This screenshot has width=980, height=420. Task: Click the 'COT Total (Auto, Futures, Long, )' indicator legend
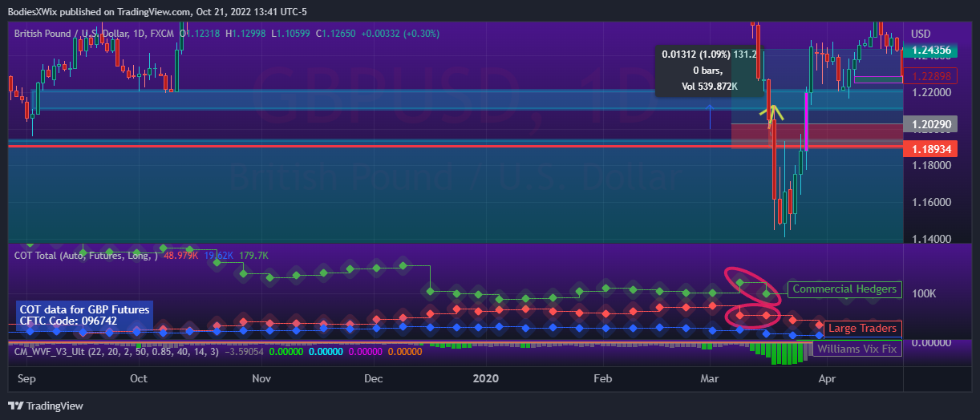click(87, 255)
